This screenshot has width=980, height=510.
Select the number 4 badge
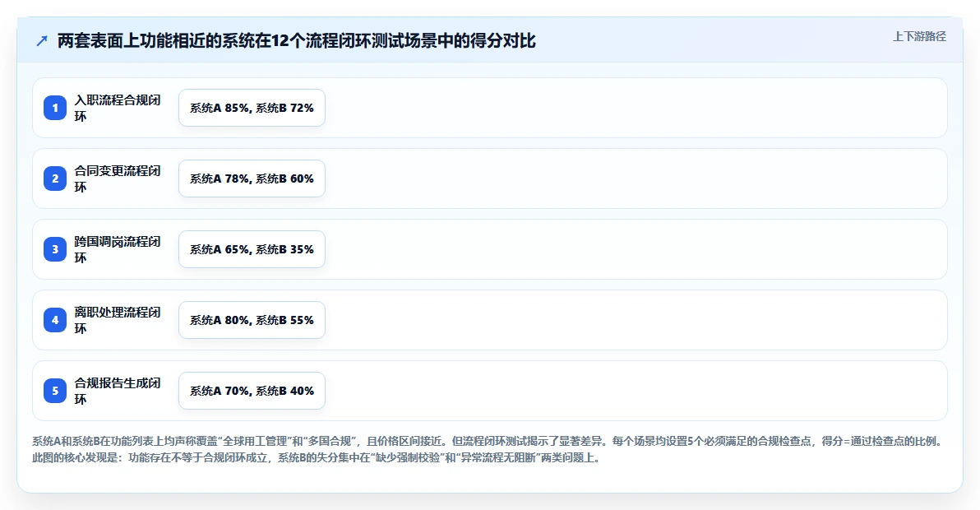55,319
